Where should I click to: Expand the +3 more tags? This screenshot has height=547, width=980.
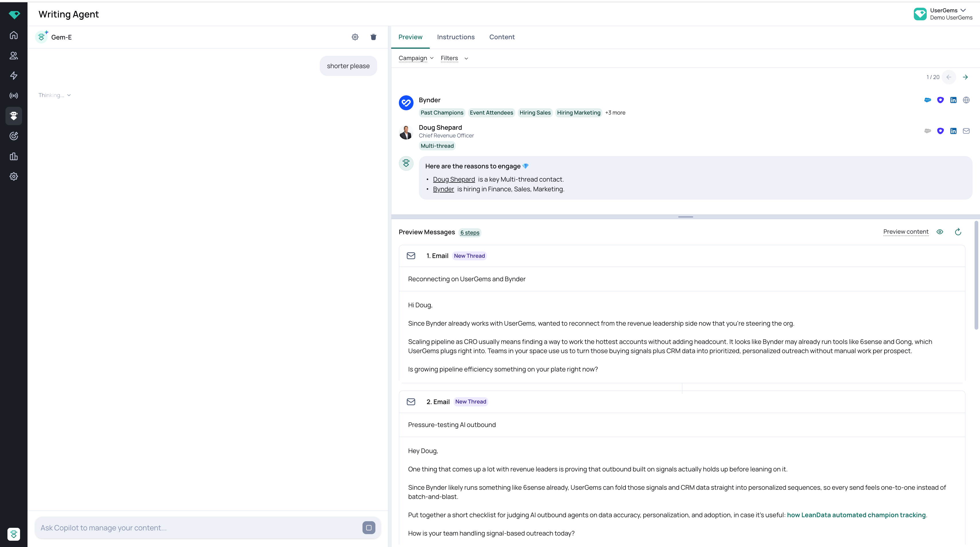point(615,113)
